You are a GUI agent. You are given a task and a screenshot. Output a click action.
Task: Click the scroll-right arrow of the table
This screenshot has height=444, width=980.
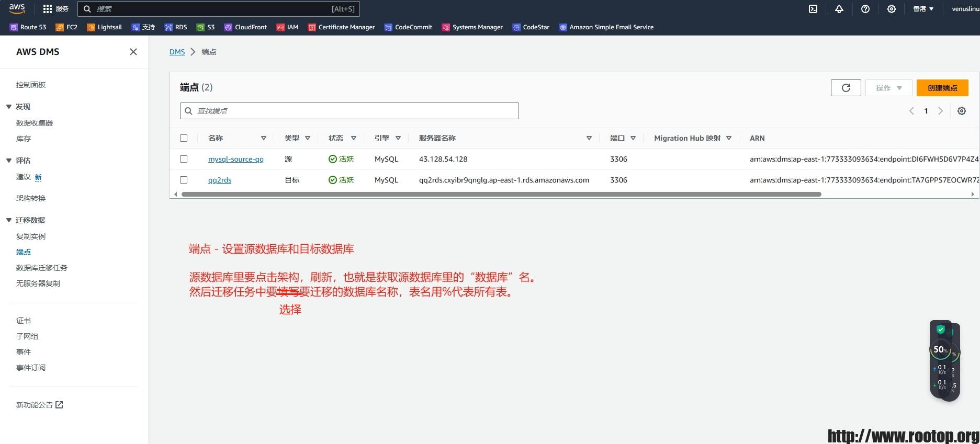pos(973,194)
